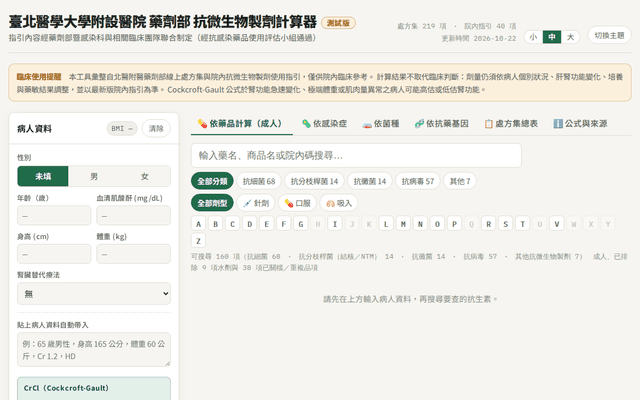Jump to letter P drugs

[454, 224]
